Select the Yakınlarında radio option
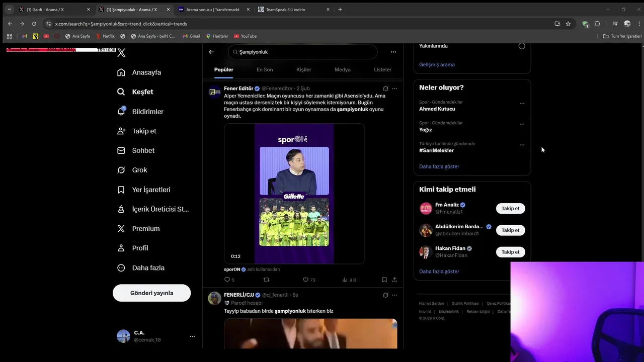Screen dimensions: 644x362 pos(522,46)
